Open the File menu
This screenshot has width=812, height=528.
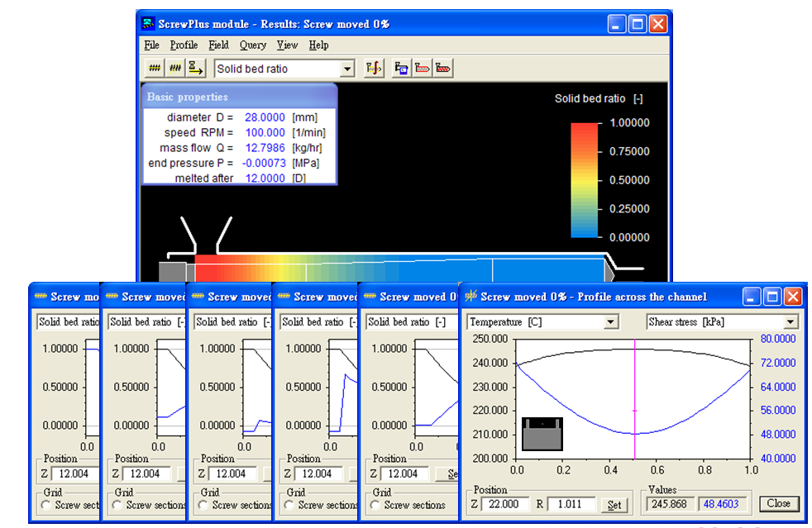[x=151, y=45]
